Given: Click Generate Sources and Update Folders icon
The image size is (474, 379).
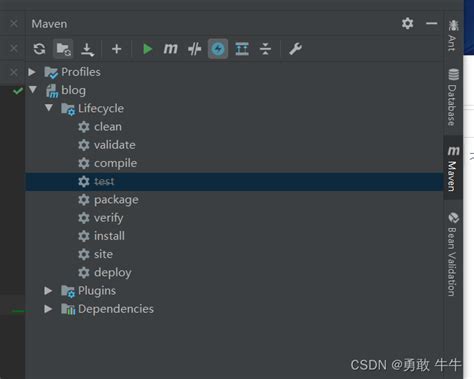Looking at the screenshot, I should [63, 49].
